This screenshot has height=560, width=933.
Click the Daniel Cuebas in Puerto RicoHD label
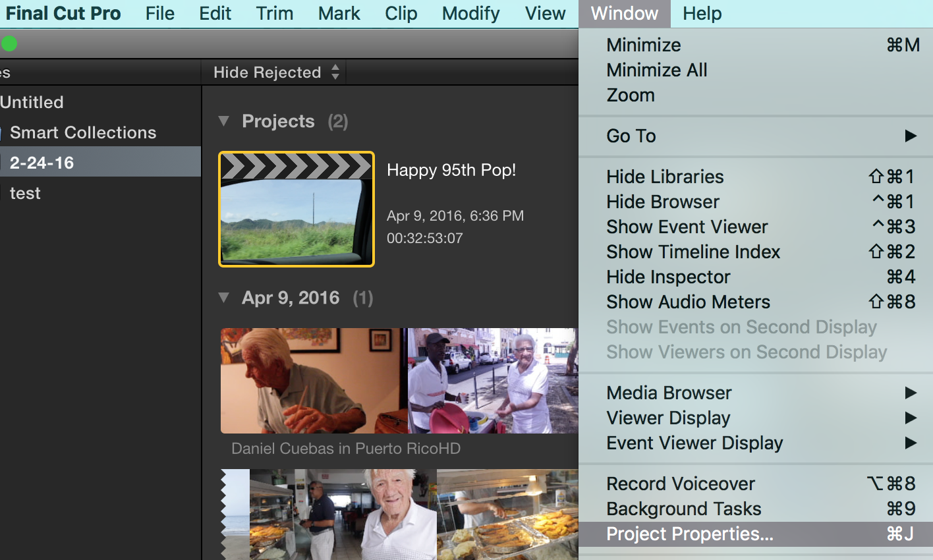click(346, 449)
